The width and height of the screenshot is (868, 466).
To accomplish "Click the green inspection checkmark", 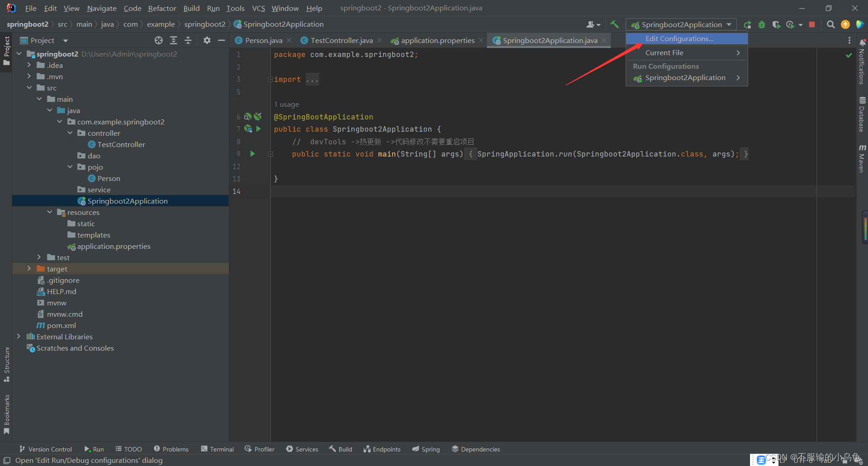I will [849, 55].
